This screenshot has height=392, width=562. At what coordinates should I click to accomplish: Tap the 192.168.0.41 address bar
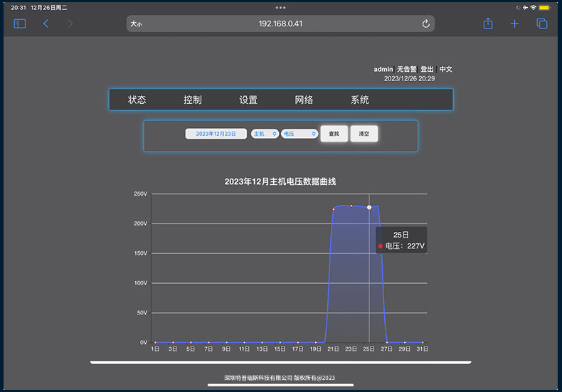click(x=280, y=23)
